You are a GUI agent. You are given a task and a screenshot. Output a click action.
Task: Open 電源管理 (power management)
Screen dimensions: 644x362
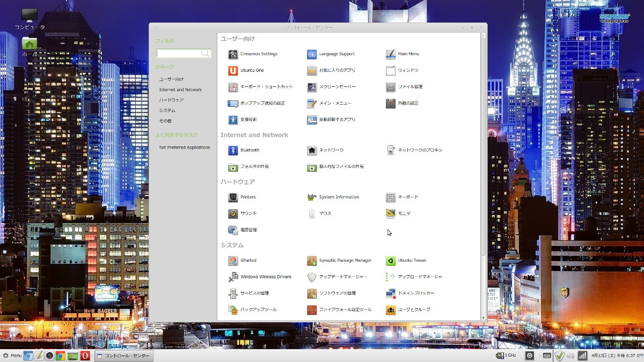click(x=243, y=230)
